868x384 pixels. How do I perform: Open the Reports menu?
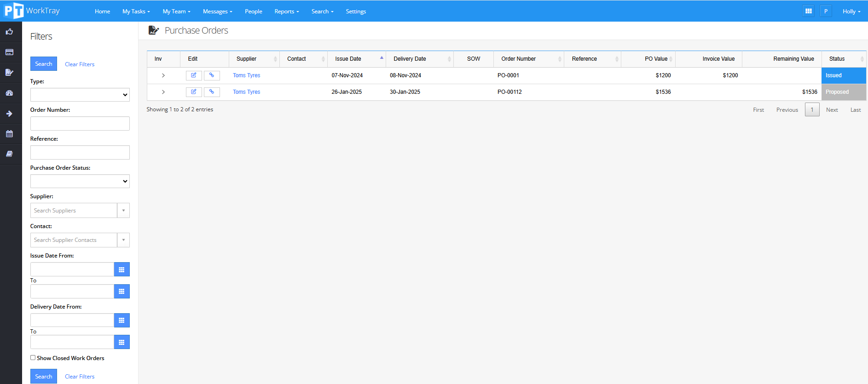(x=286, y=11)
